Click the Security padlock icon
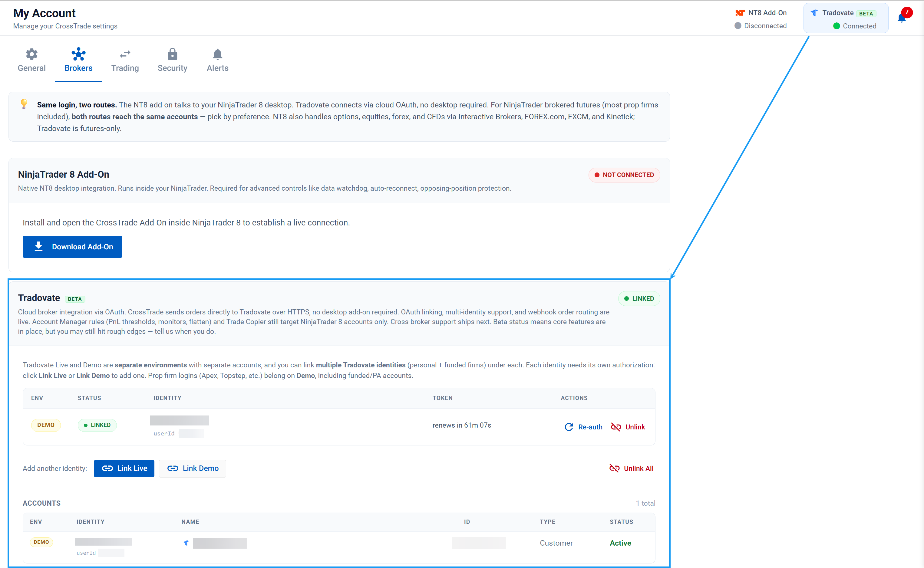Viewport: 924px width, 568px height. pos(173,54)
